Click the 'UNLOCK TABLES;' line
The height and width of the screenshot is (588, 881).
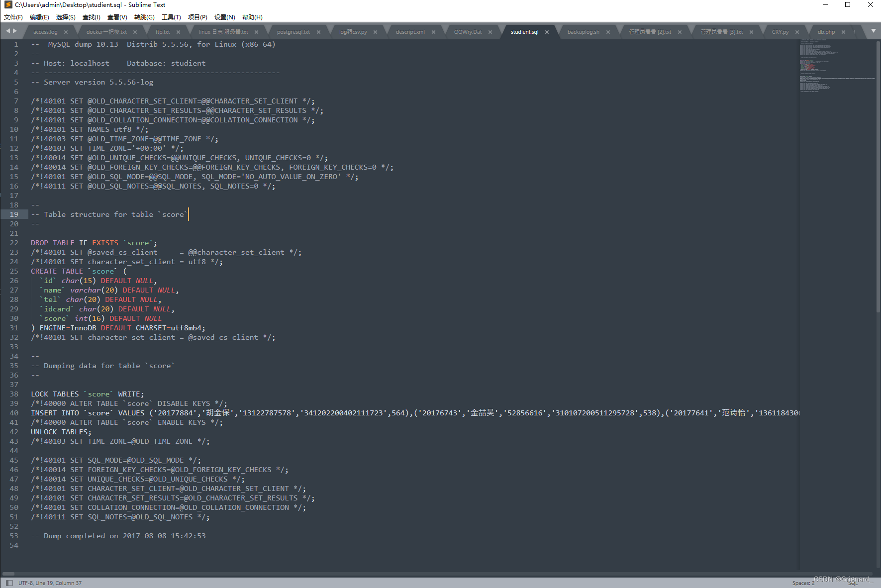(61, 432)
